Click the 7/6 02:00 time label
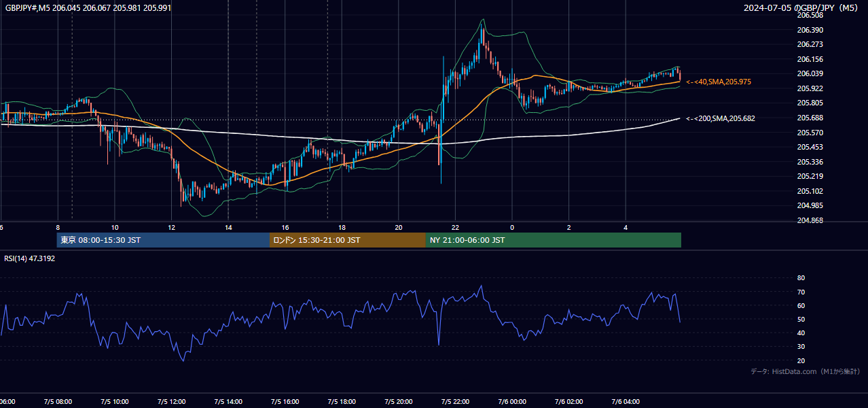 pos(569,402)
